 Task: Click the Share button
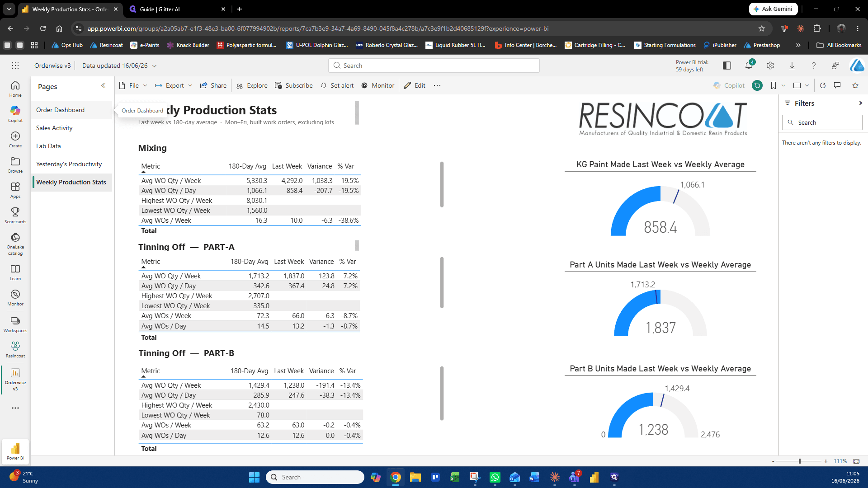[x=213, y=85]
